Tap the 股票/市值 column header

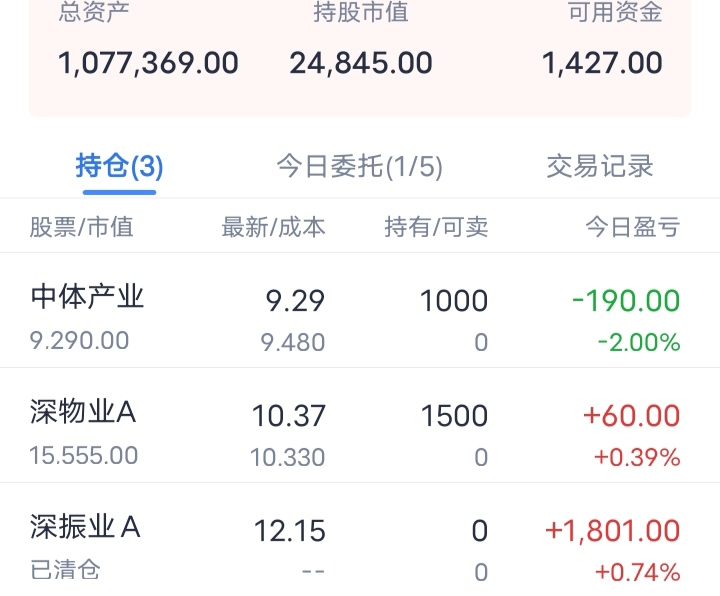(x=81, y=227)
